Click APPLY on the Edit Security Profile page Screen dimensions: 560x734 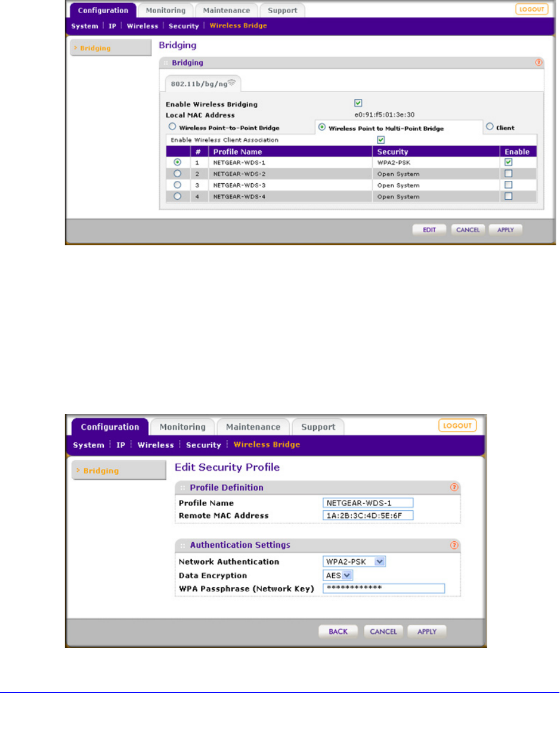[427, 631]
